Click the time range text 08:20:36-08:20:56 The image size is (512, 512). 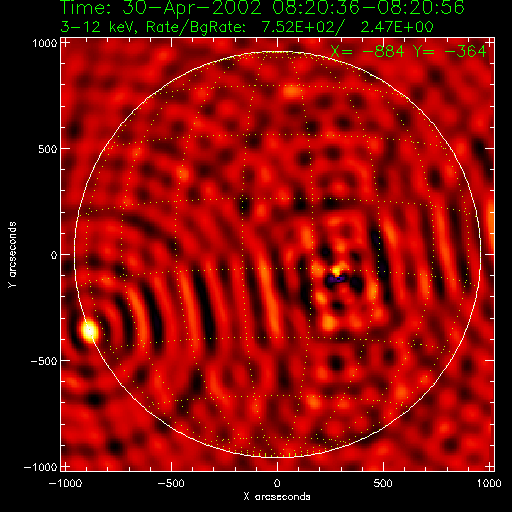368,7
